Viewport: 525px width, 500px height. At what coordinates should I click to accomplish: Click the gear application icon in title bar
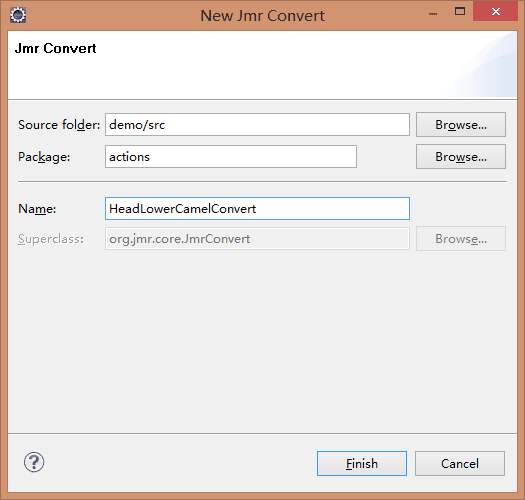click(x=18, y=15)
